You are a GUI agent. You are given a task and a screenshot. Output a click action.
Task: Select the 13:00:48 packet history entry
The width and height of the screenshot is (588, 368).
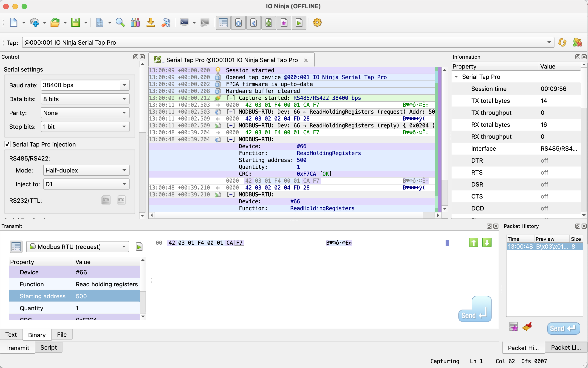tap(545, 247)
